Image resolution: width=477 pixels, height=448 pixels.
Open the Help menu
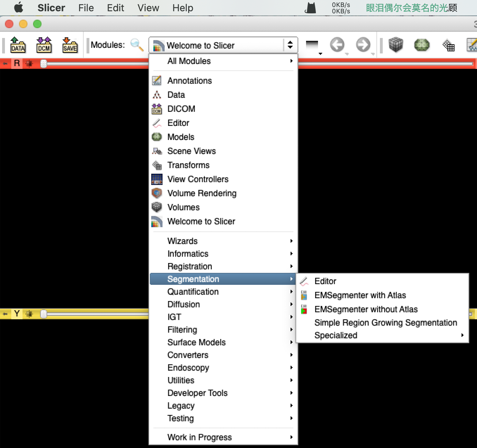[183, 8]
